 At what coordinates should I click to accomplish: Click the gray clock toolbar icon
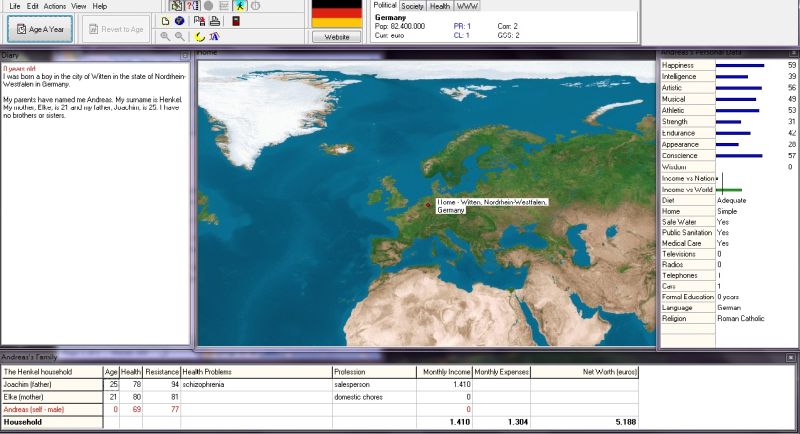click(255, 6)
